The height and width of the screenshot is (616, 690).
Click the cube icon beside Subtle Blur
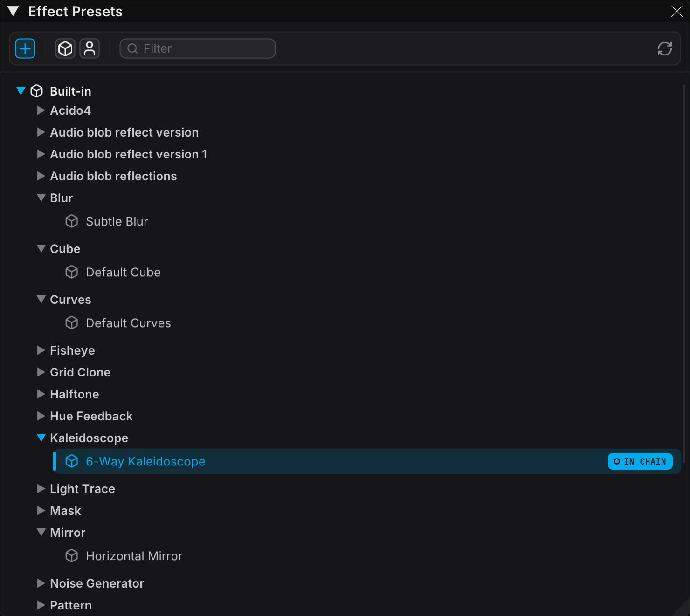point(72,221)
